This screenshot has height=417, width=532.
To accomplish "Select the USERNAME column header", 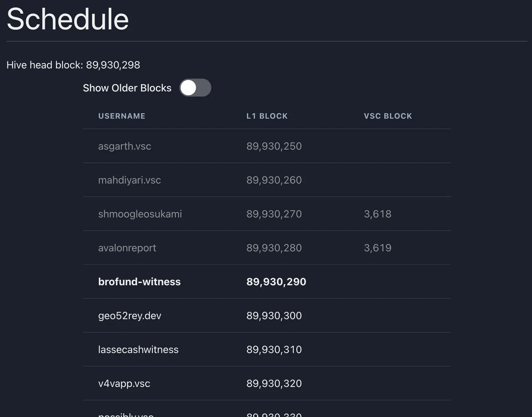I will click(122, 116).
